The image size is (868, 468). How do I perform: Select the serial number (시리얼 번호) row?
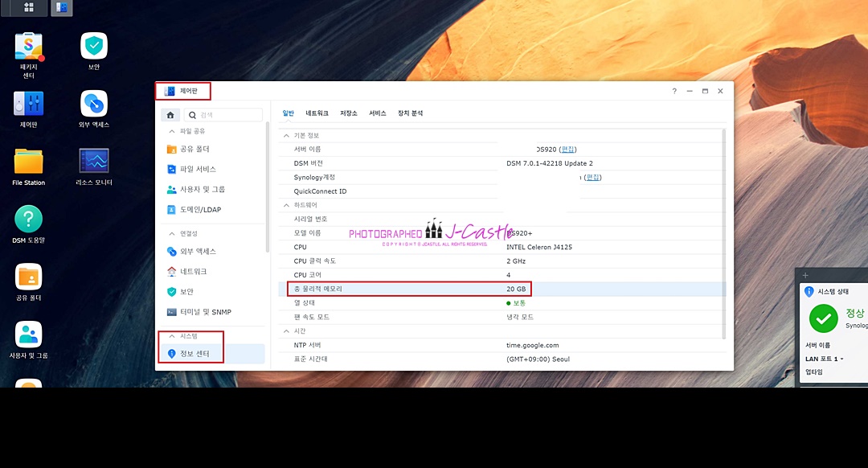tap(501, 220)
